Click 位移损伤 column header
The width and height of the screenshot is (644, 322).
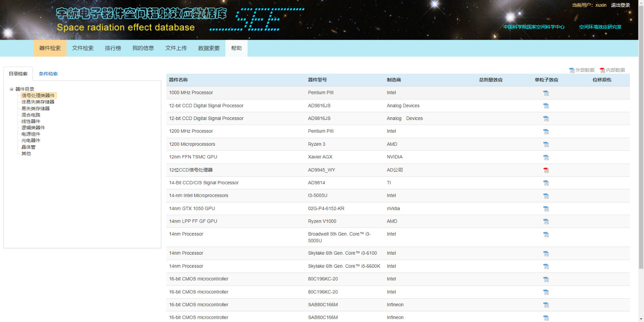(x=602, y=80)
